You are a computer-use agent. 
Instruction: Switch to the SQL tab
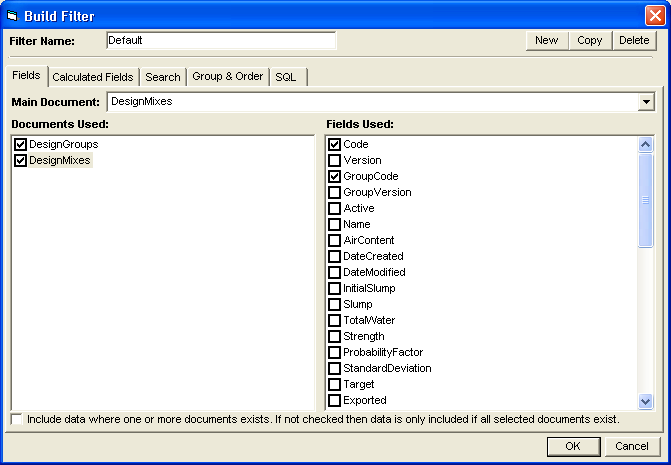click(x=286, y=77)
